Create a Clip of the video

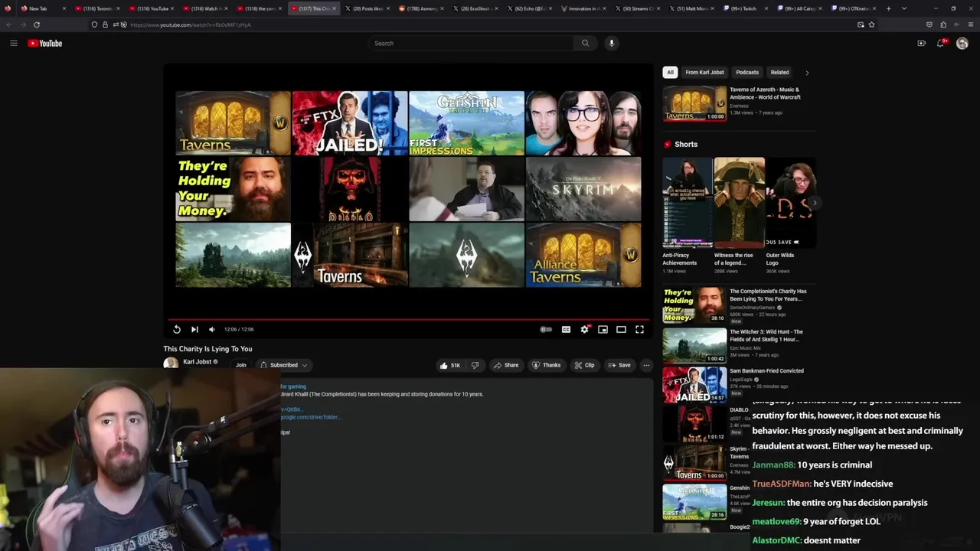(x=584, y=365)
